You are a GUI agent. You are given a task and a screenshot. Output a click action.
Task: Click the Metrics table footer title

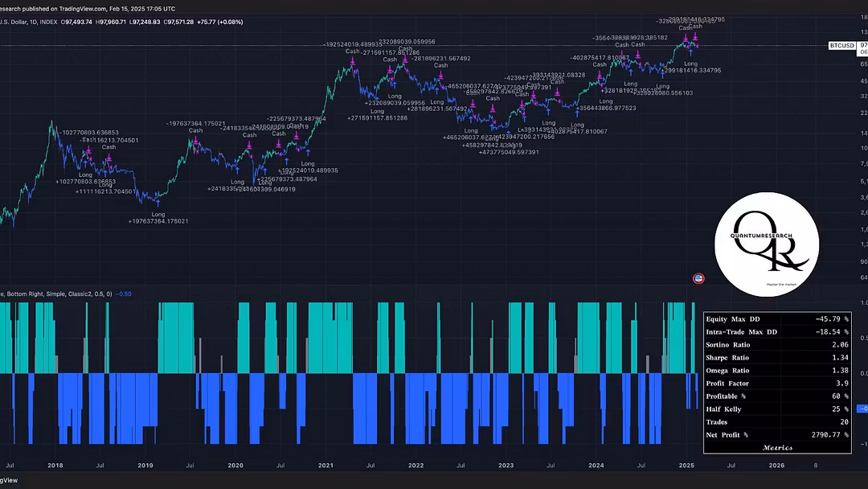[x=776, y=447]
